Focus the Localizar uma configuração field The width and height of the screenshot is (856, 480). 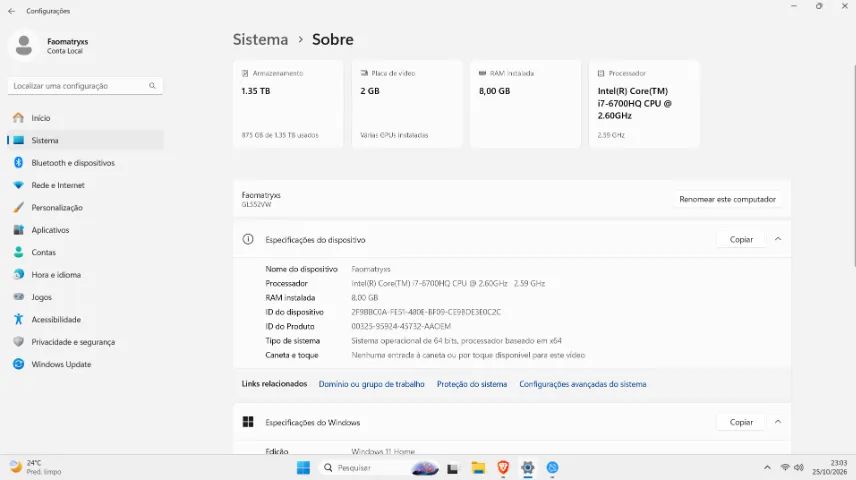[x=85, y=86]
